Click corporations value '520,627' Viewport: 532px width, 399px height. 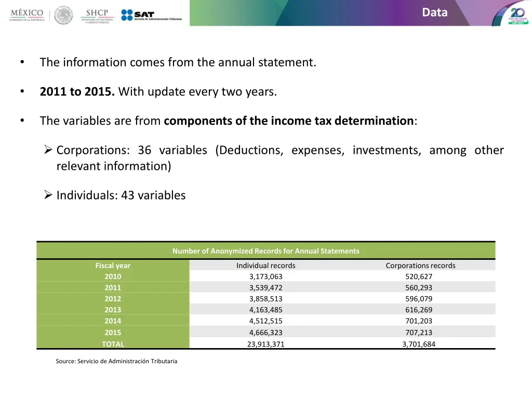click(419, 277)
